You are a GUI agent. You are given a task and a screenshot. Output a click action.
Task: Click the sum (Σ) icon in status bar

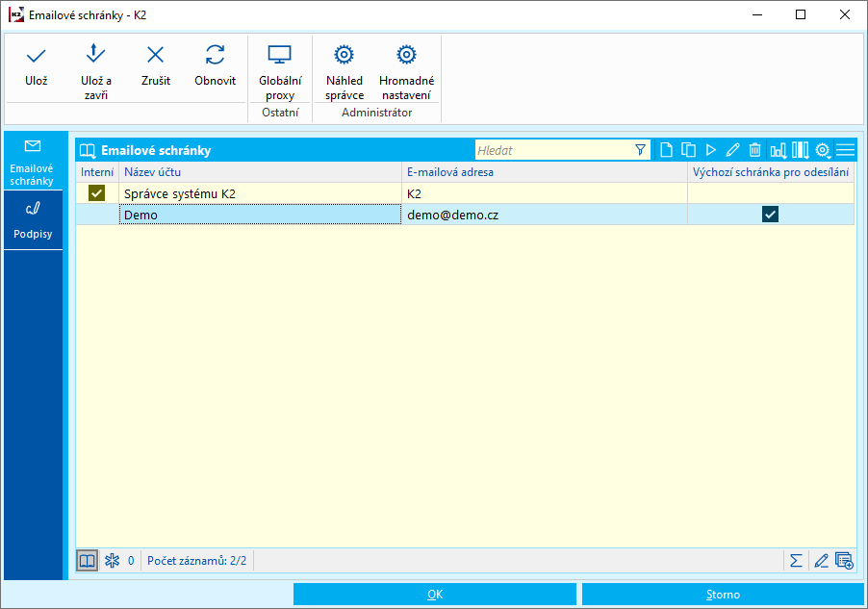coord(796,561)
